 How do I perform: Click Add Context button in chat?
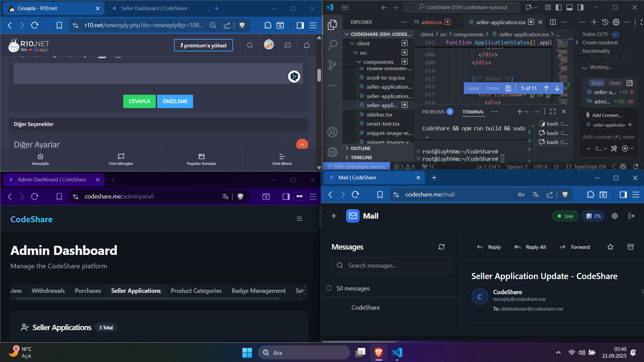click(603, 115)
